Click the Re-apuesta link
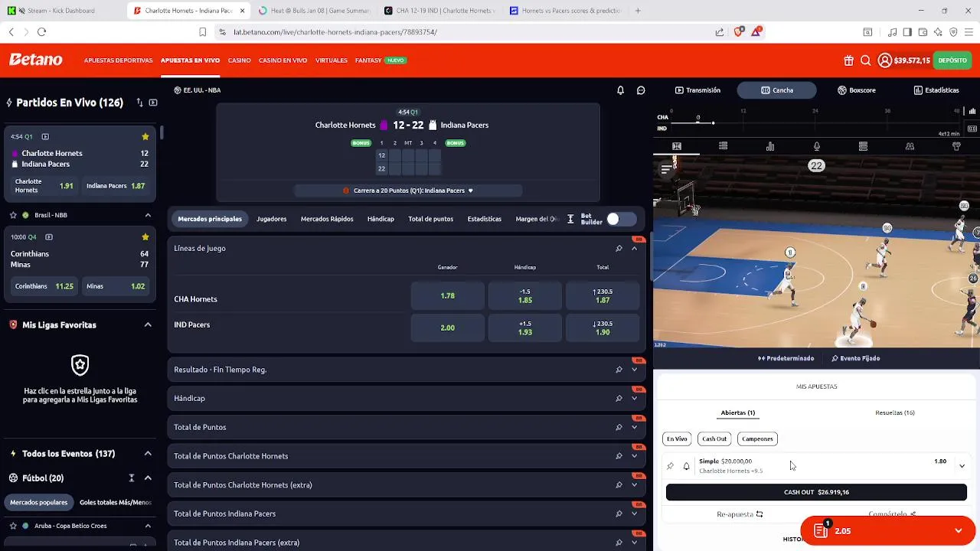The height and width of the screenshot is (551, 980). (x=740, y=514)
